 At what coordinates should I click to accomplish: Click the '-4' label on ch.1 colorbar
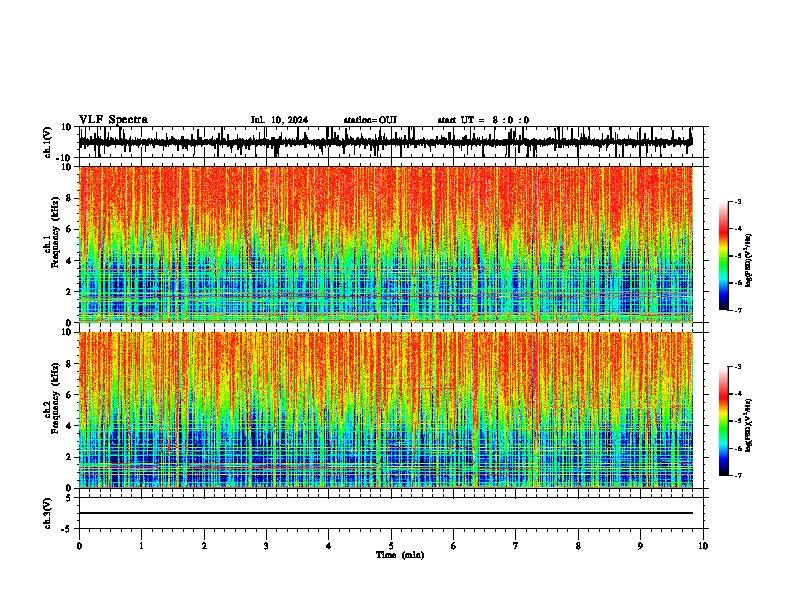pyautogui.click(x=737, y=229)
